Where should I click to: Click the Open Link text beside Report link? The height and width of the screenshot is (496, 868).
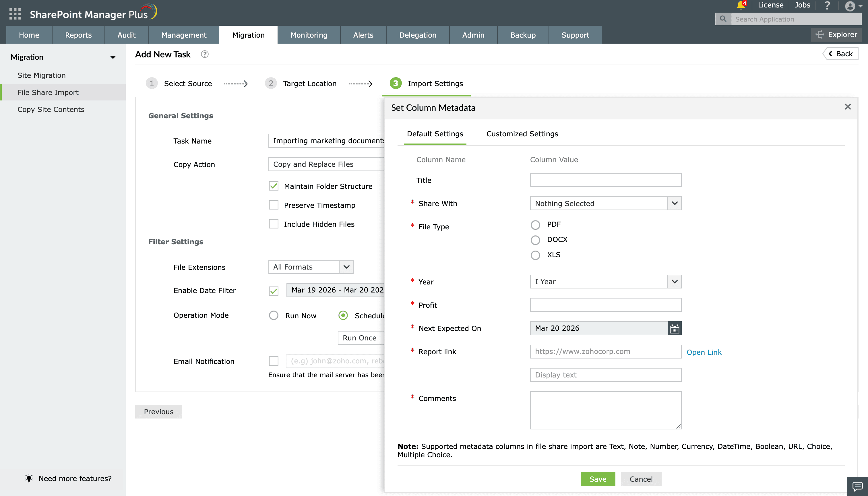704,352
